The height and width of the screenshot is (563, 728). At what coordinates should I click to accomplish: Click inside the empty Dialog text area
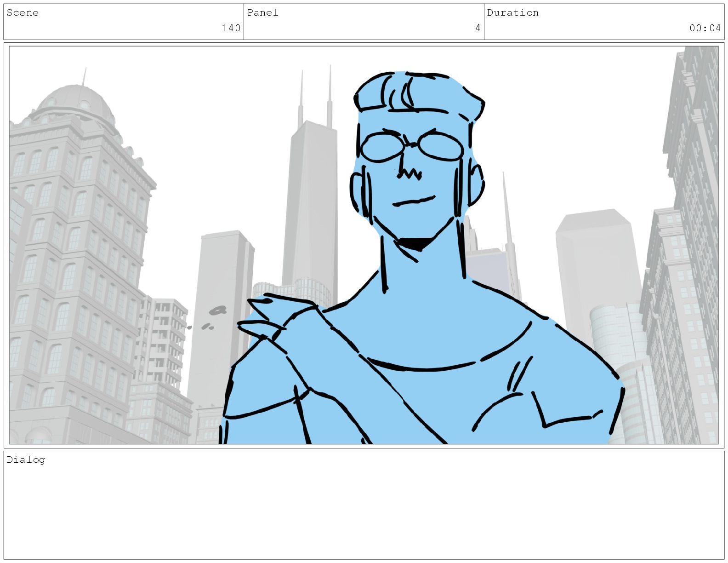pos(363,511)
